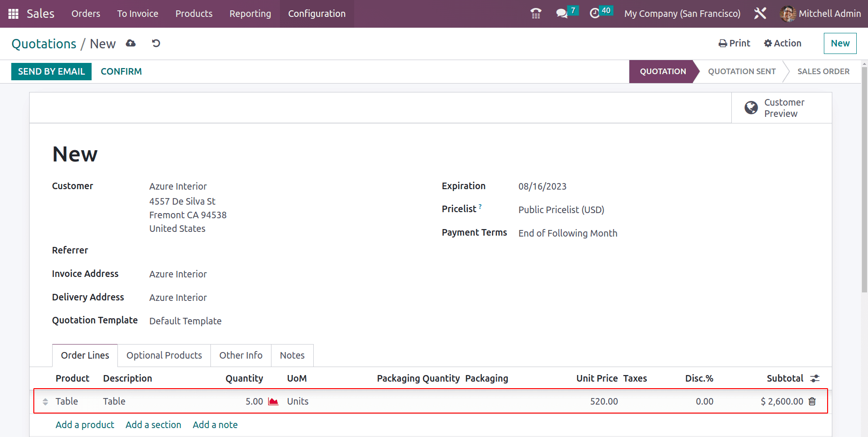Click Table description cell
Screen dimensions: 868x437
tap(114, 401)
